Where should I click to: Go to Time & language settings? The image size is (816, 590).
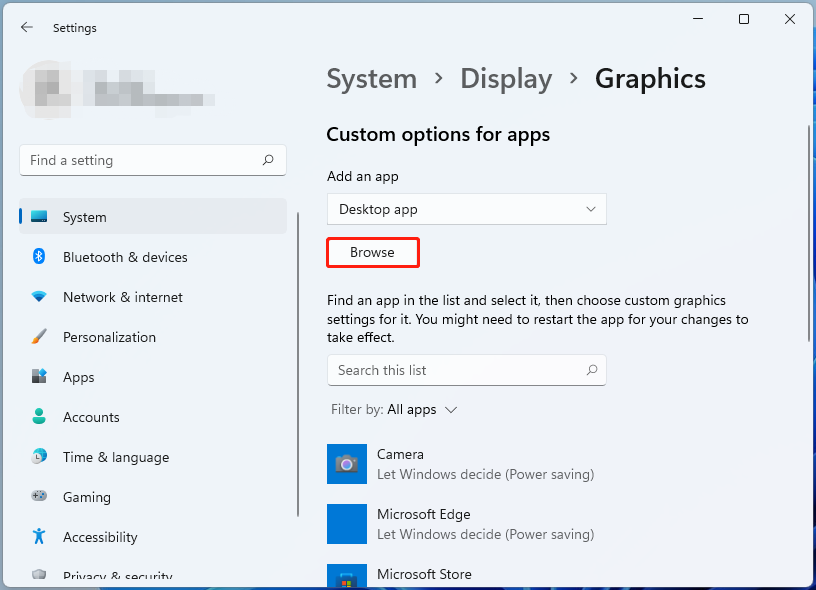(115, 457)
